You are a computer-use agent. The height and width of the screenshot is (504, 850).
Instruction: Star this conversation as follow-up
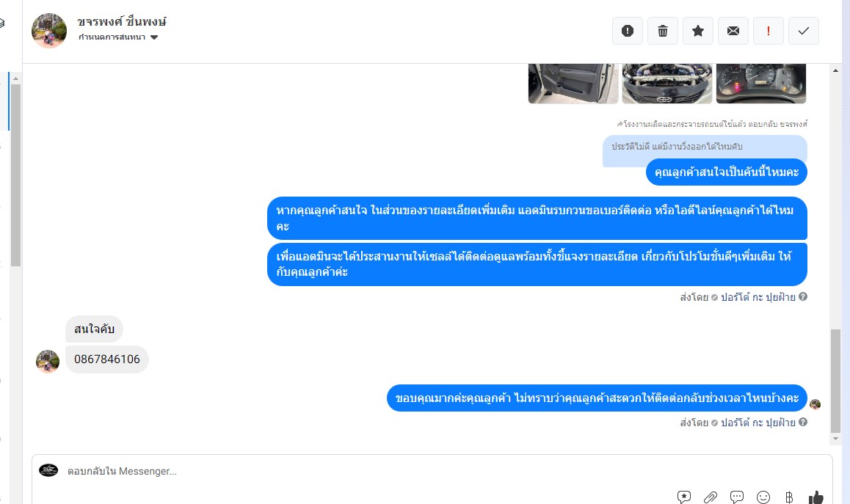(x=697, y=31)
